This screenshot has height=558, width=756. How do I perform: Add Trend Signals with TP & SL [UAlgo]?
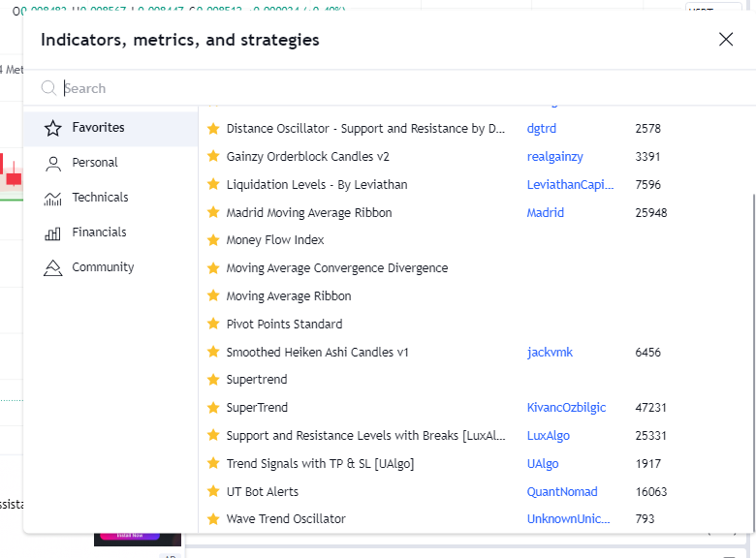320,464
